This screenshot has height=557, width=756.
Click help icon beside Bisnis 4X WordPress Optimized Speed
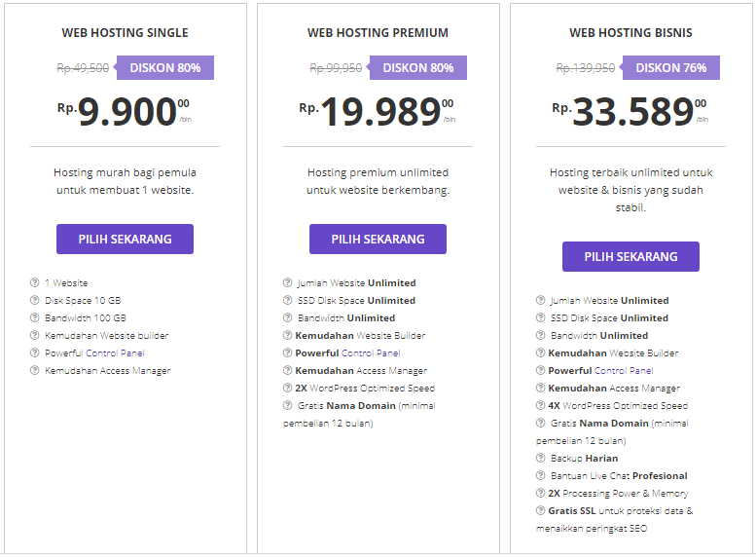click(541, 406)
